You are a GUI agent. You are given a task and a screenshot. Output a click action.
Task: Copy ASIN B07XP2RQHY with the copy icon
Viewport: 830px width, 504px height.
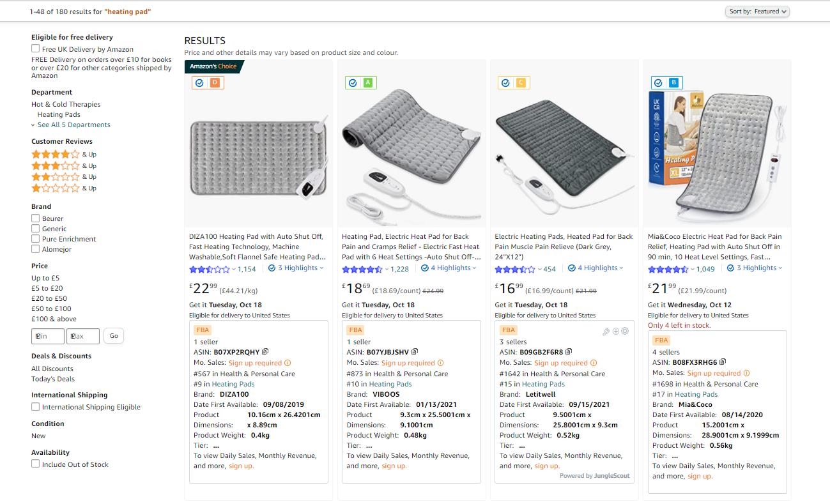(x=265, y=351)
